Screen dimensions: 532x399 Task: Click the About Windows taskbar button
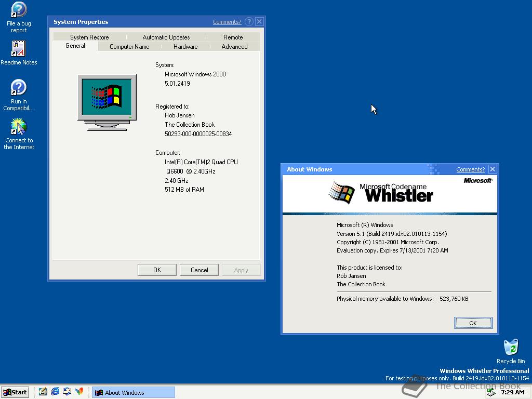coord(134,393)
